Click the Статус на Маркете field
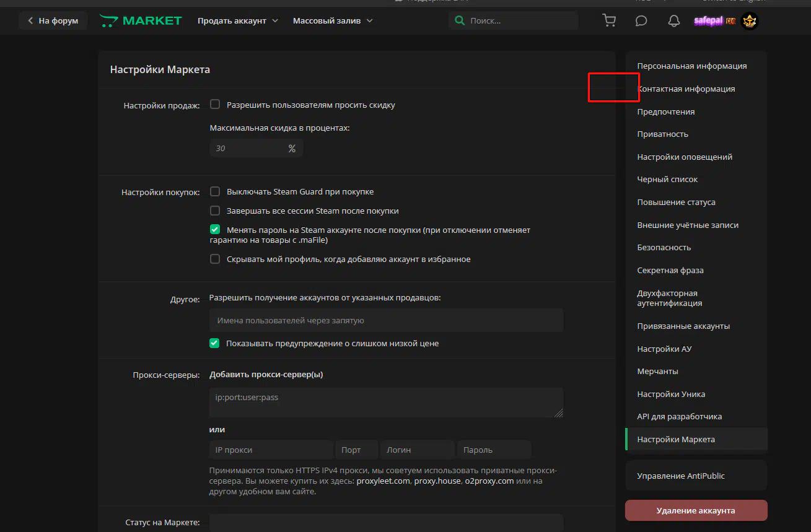Image resolution: width=811 pixels, height=532 pixels. [x=386, y=522]
